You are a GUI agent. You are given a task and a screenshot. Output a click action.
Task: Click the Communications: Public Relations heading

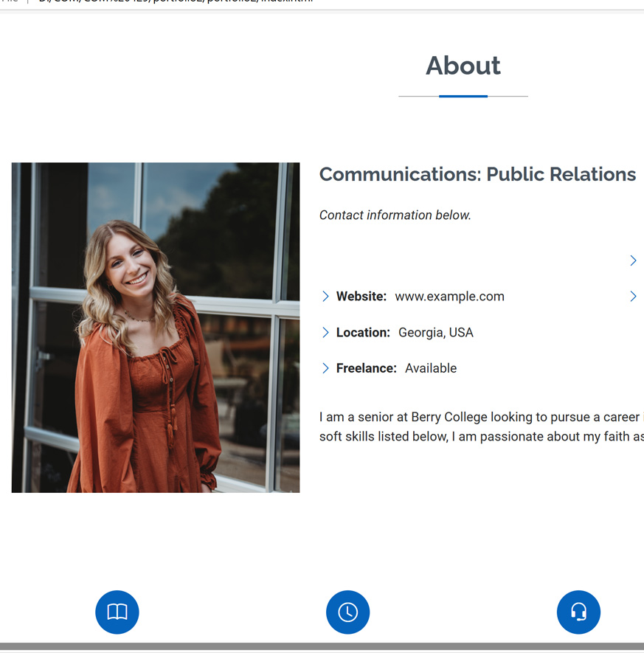[477, 175]
